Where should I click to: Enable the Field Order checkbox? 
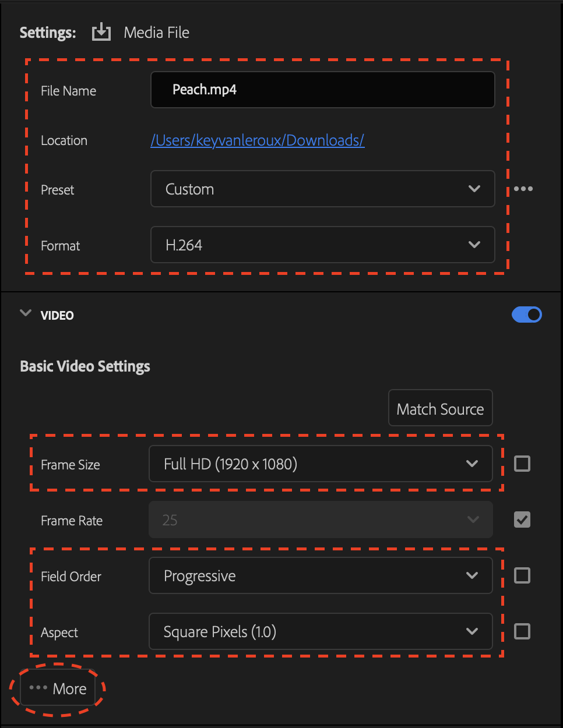(522, 575)
